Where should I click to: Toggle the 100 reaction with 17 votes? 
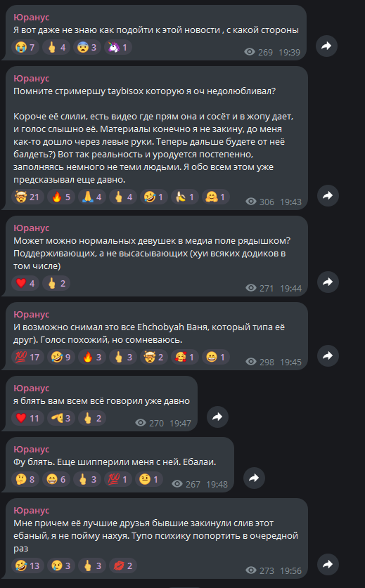pyautogui.click(x=27, y=357)
